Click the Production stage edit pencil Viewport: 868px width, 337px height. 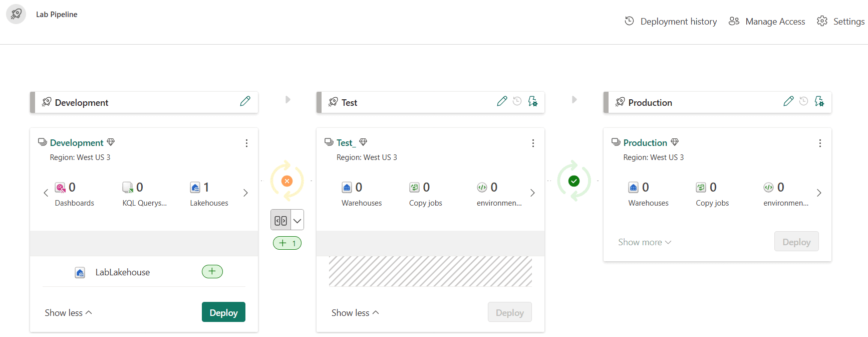tap(788, 101)
